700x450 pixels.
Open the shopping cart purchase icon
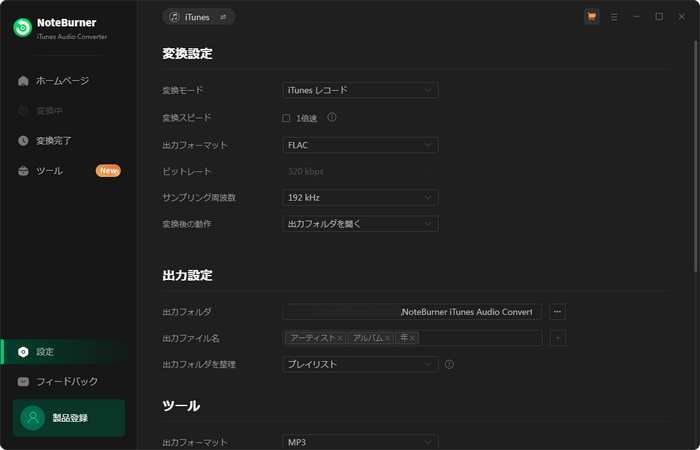(592, 17)
